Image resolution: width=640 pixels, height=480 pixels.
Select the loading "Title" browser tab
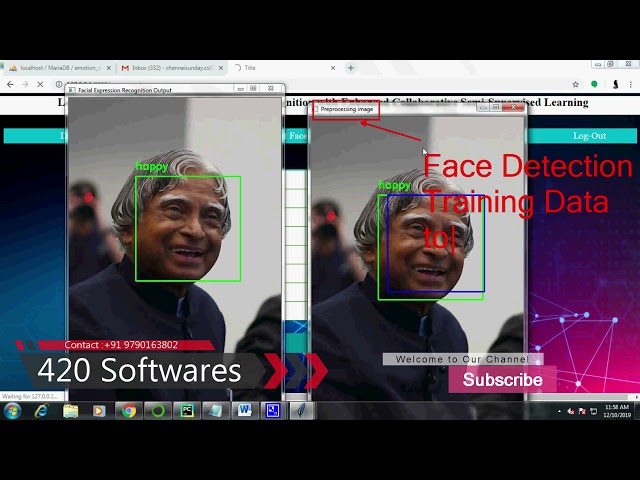click(284, 68)
